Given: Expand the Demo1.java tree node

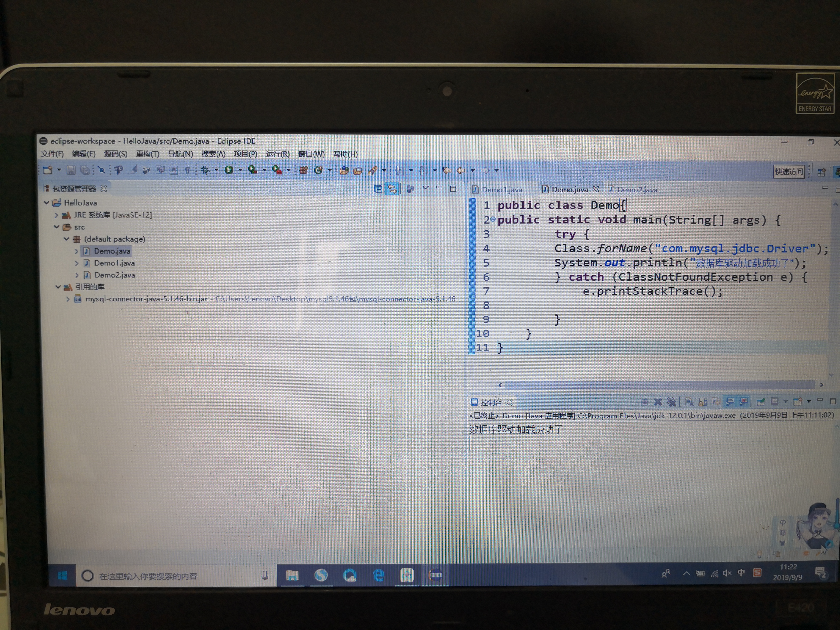Looking at the screenshot, I should coord(76,263).
